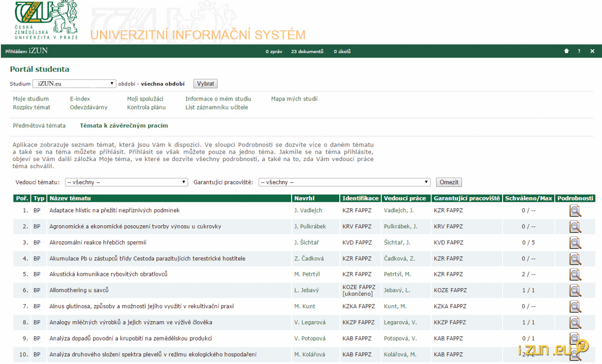Image resolution: width=602 pixels, height=364 pixels.
Task: Open the E-index link
Action: [80, 99]
